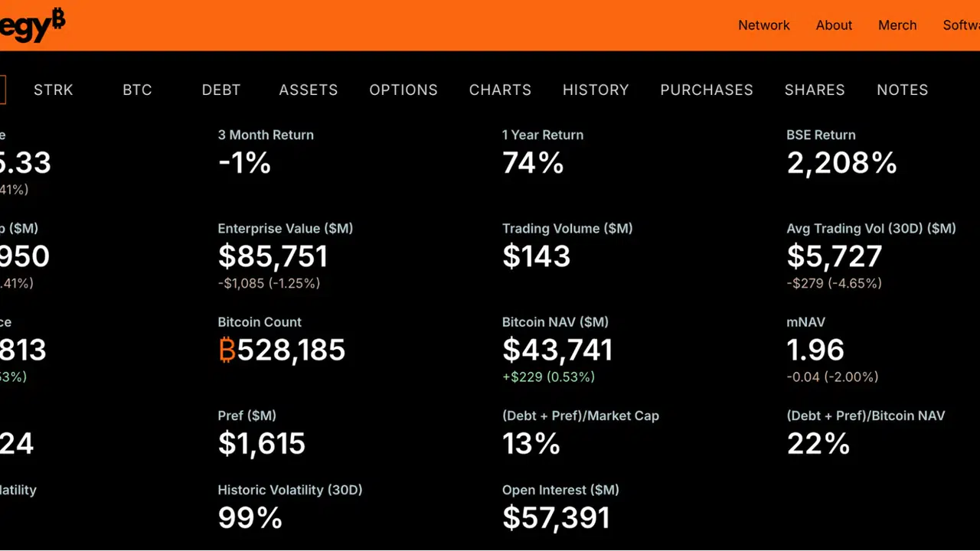This screenshot has width=980, height=551.
Task: Switch to the BTC tab
Action: (x=137, y=90)
